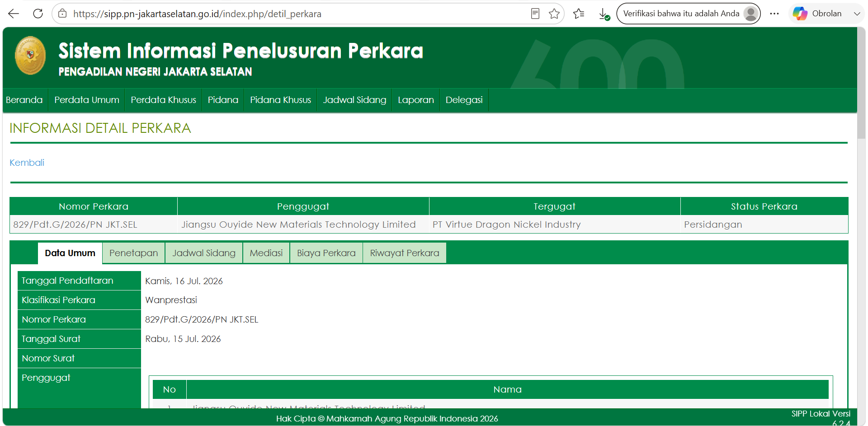Click the Status Perkara column header
Screen dimensions: 868x426
(764, 206)
